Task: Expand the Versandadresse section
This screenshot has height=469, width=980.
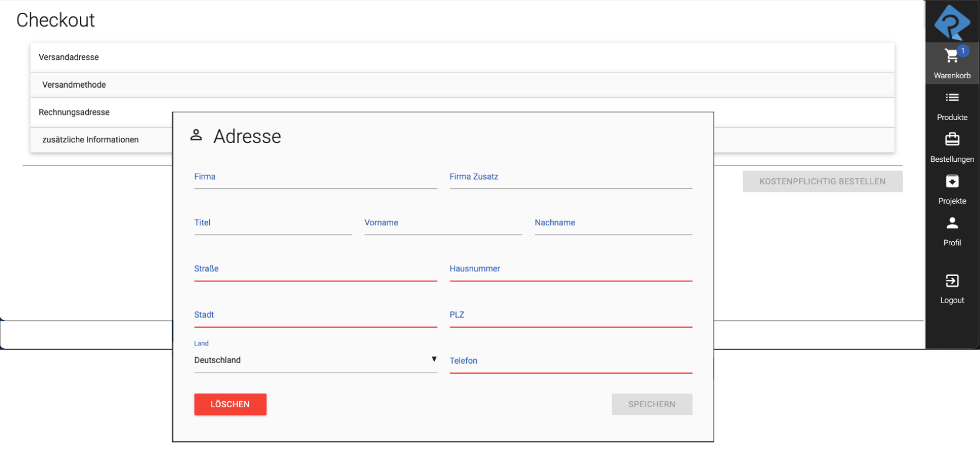Action: click(x=69, y=57)
